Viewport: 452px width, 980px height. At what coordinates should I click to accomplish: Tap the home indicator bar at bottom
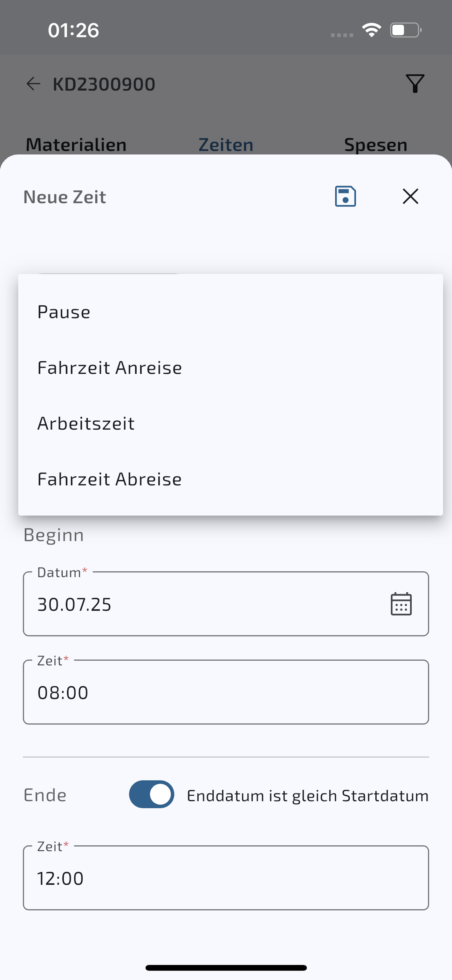pos(226,967)
